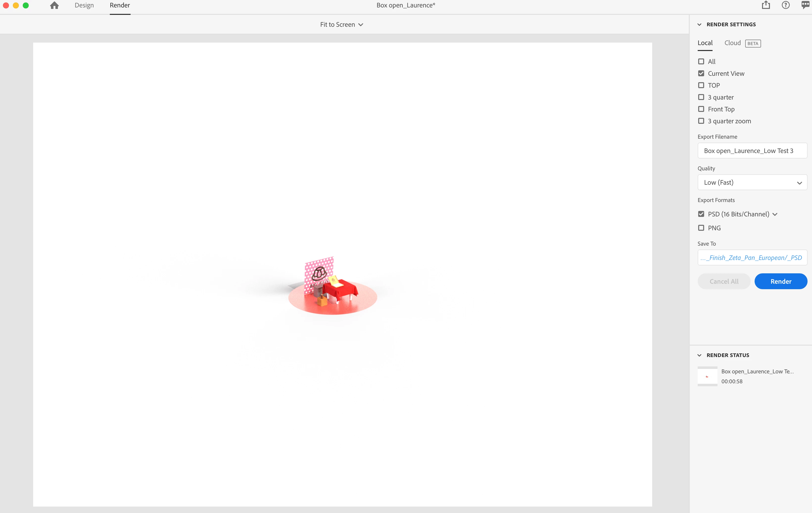Click the blue Render button
The image size is (812, 513).
tap(781, 282)
